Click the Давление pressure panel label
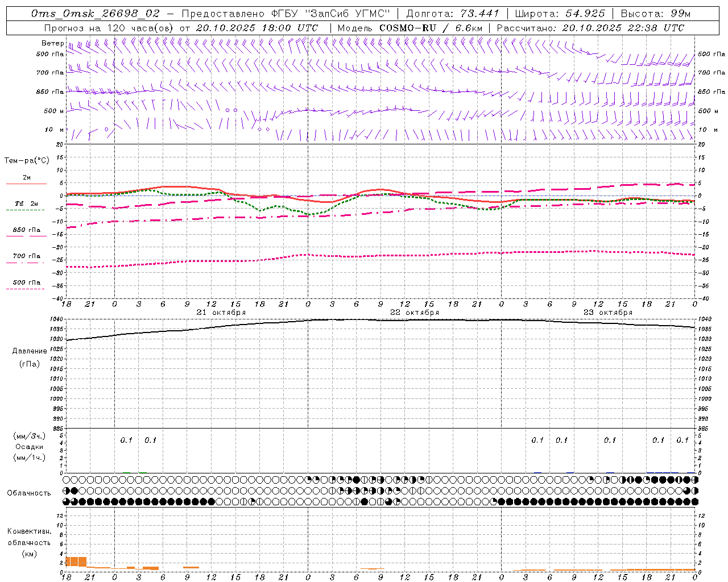Screen dimensions: 728x582 (30, 351)
